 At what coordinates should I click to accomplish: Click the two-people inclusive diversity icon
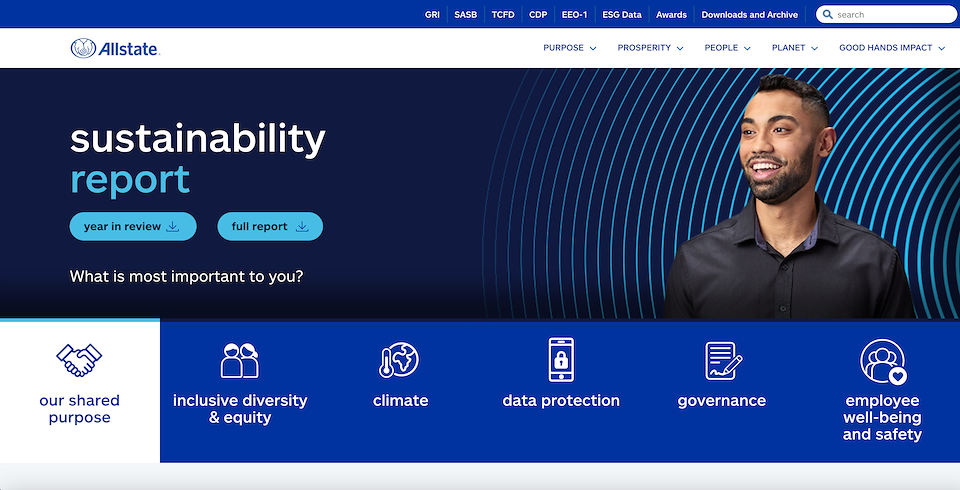[239, 360]
